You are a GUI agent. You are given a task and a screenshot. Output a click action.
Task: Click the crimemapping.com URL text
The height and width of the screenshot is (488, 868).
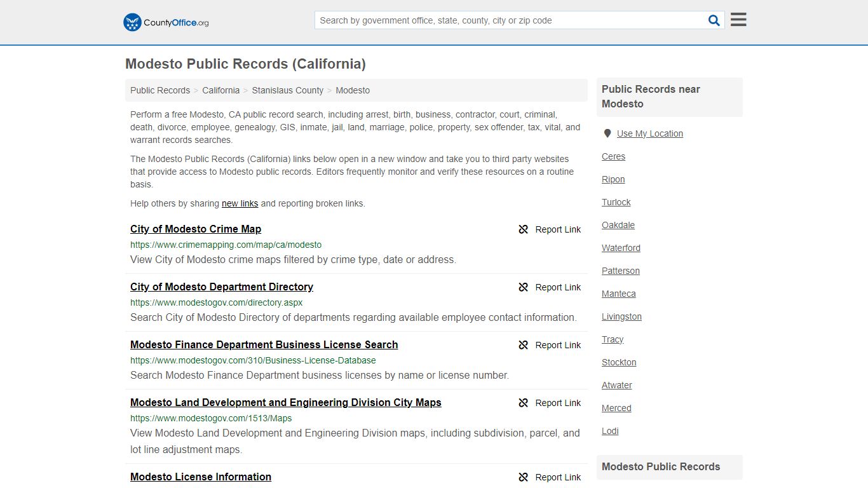226,245
